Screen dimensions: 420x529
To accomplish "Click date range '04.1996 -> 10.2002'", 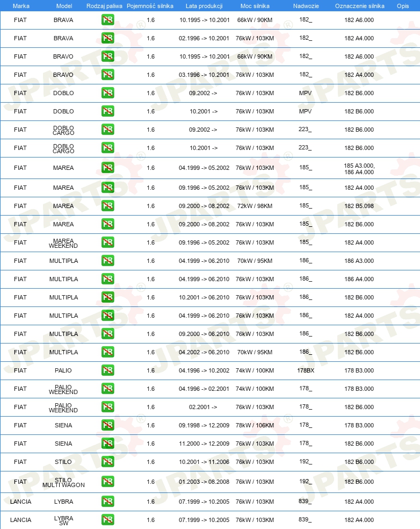I will pyautogui.click(x=204, y=370).
